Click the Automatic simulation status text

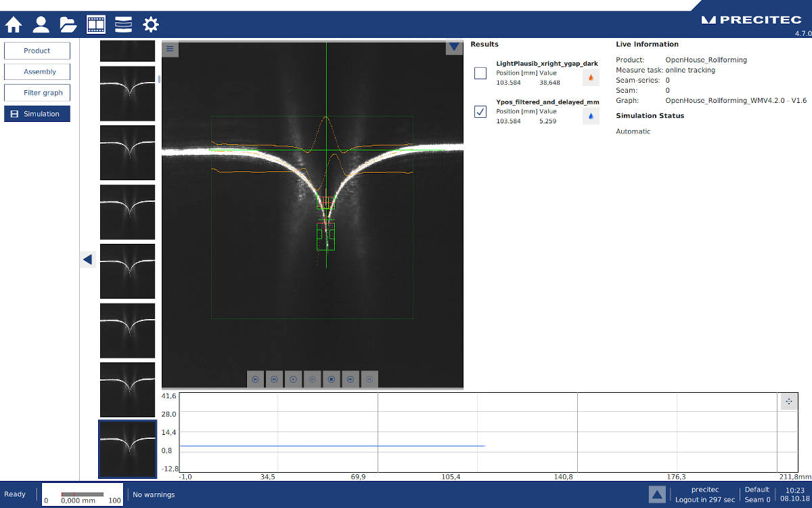pos(633,131)
